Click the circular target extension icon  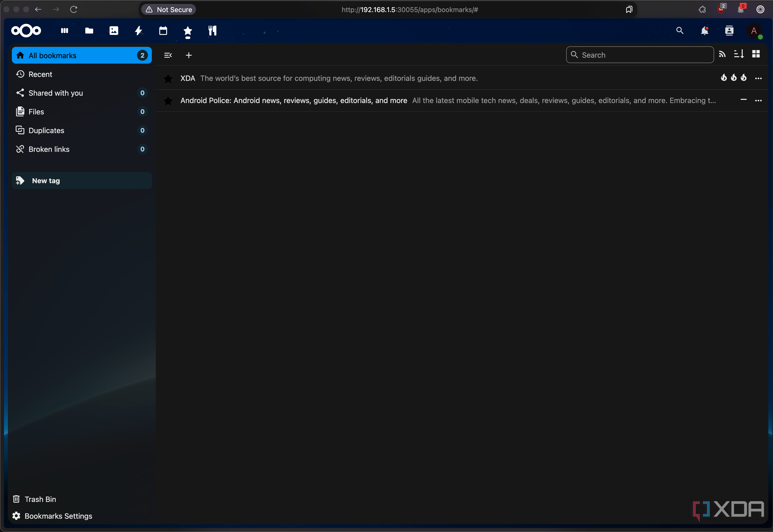[x=760, y=9]
